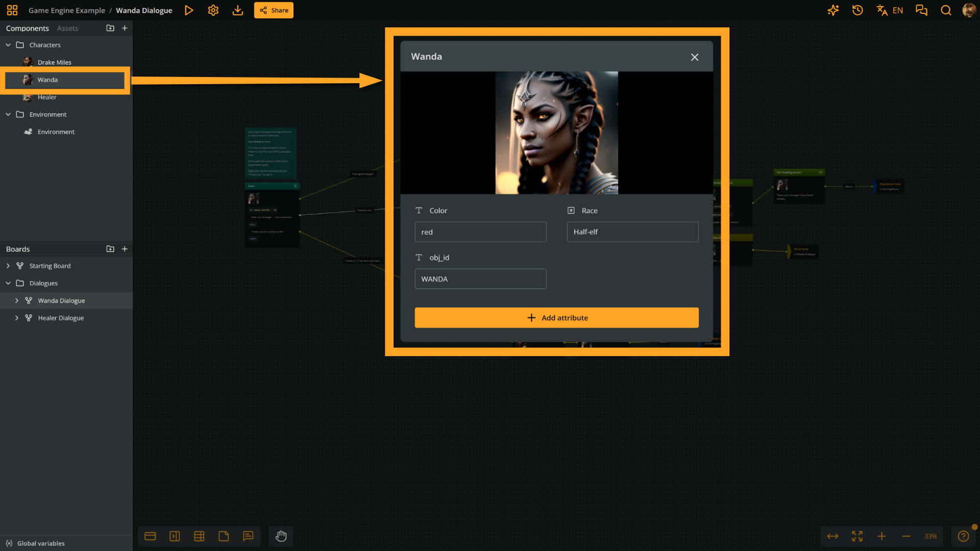Collapse the Environment folder chevron
The width and height of the screenshot is (980, 551).
tap(8, 114)
